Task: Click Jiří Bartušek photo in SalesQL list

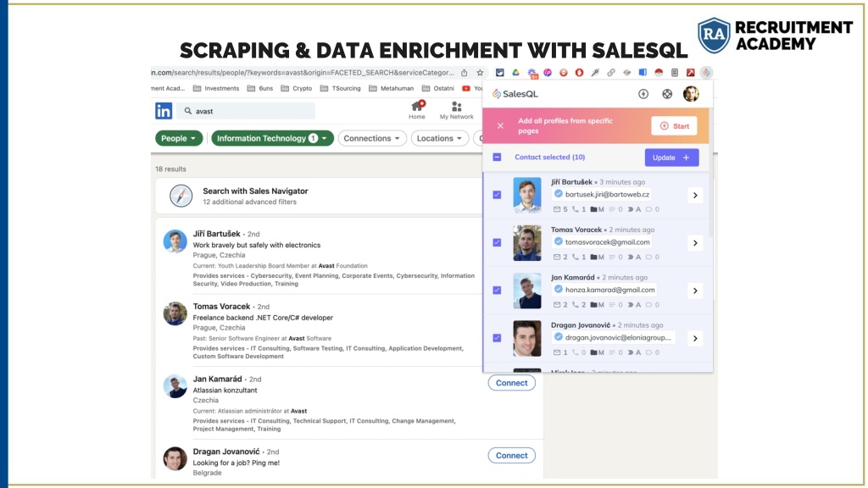Action: 527,196
